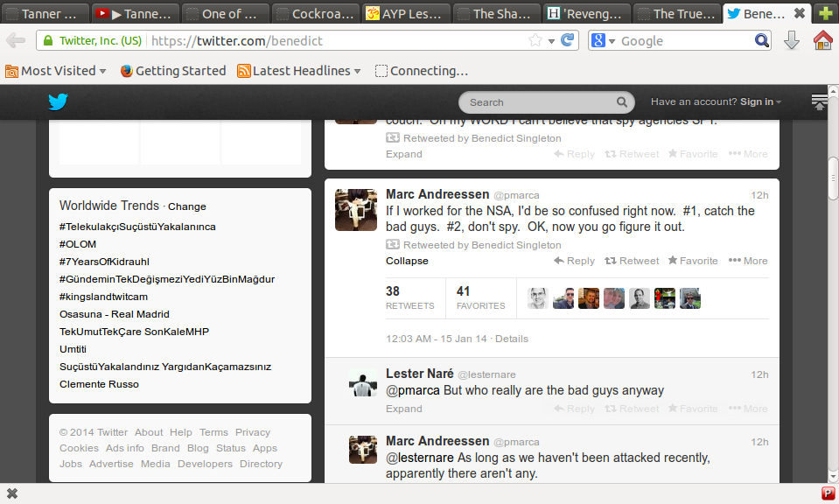Viewport: 839px width, 504px height.
Task: Switch to the AYP Les... tab
Action: click(404, 13)
